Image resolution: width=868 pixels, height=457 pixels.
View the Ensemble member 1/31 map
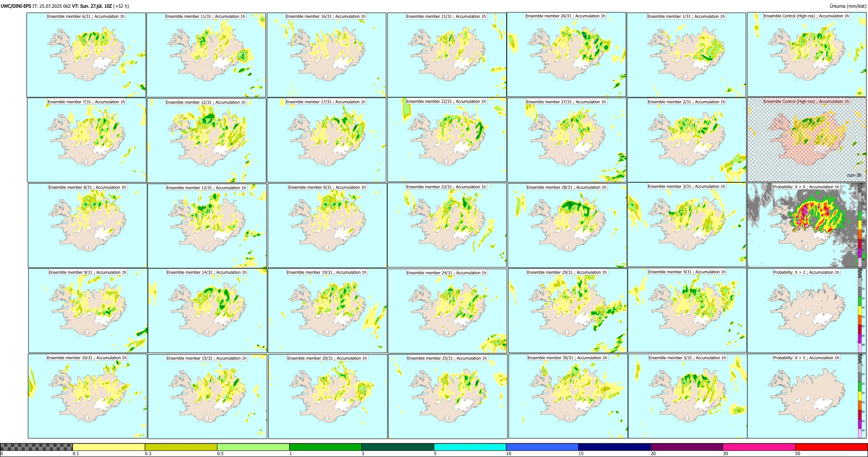click(686, 55)
